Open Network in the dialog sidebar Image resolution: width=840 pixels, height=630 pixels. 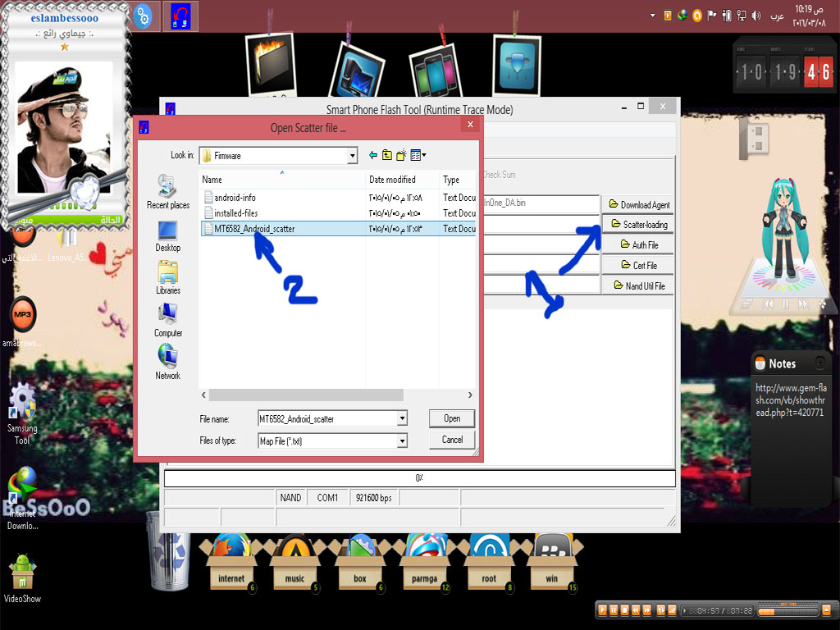[x=167, y=362]
